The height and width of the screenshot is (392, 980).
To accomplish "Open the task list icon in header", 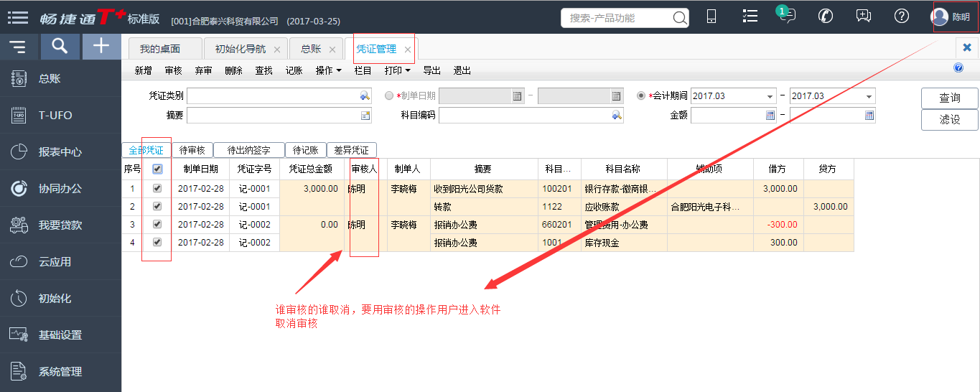I will tap(750, 17).
